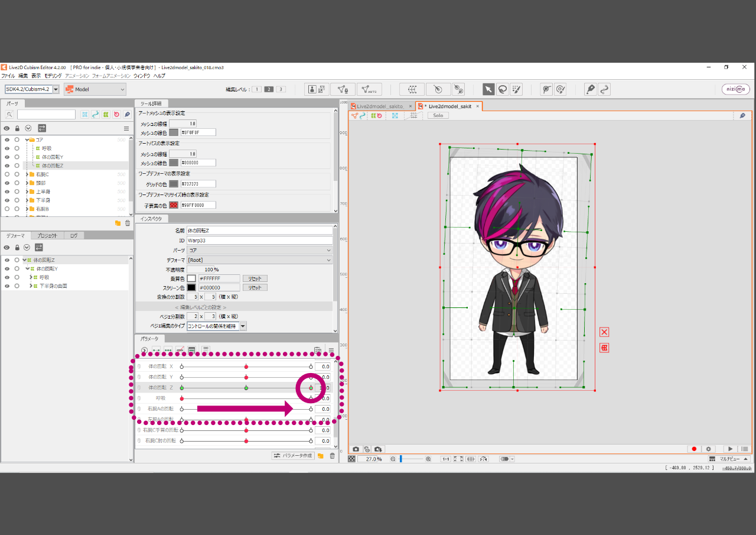Collapse the コア folder
The image size is (756, 535).
click(x=27, y=140)
